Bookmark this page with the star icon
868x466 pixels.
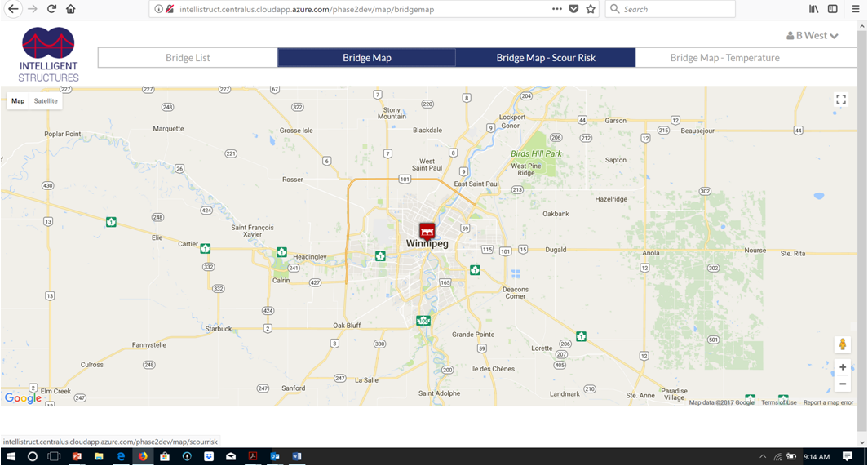click(x=591, y=9)
